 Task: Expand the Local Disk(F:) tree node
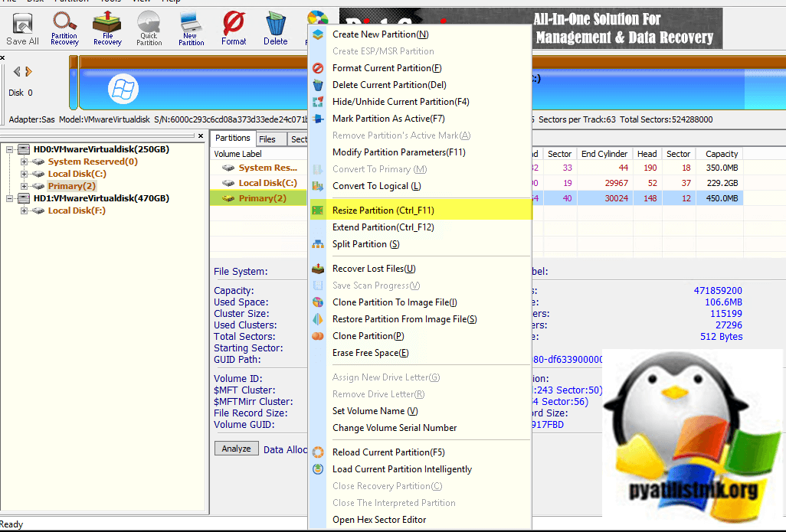pyautogui.click(x=24, y=211)
